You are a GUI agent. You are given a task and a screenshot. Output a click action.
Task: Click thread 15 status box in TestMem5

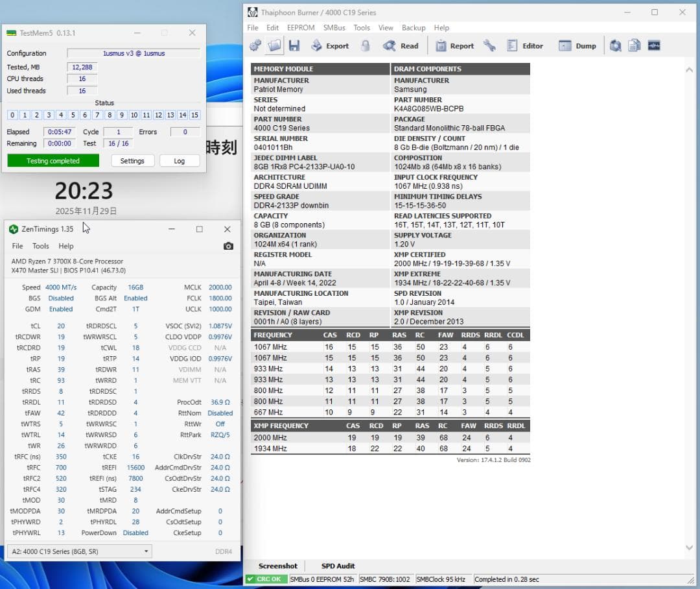point(194,115)
